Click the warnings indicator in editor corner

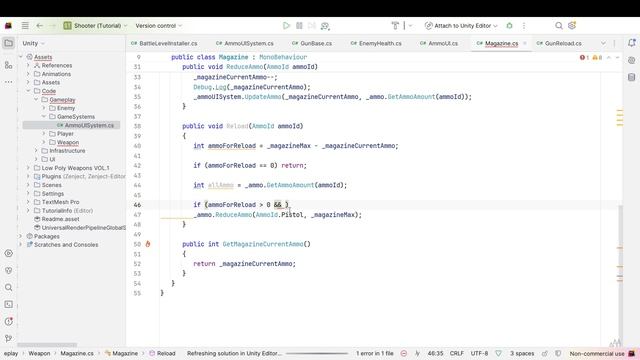[x=597, y=58]
